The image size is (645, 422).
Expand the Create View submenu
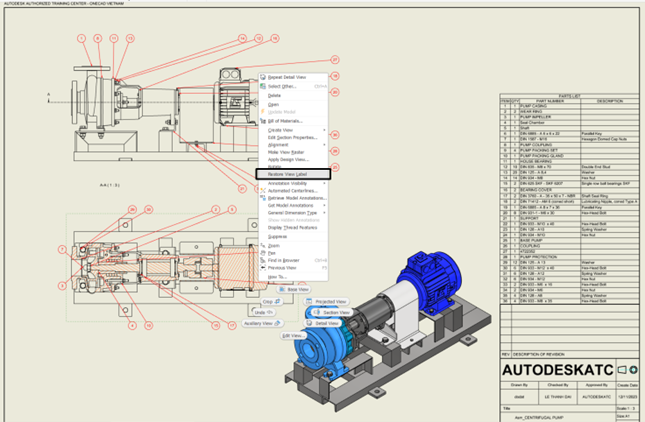281,130
